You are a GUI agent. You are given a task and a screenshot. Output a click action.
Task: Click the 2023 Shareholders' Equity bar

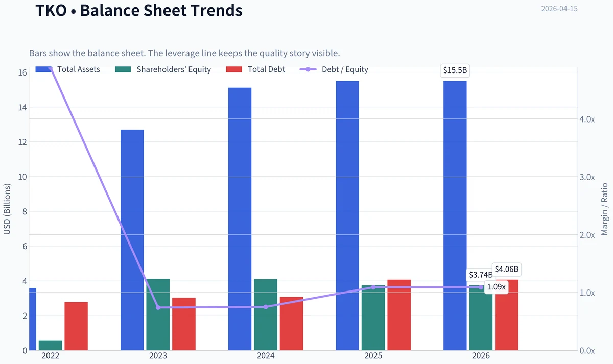158,314
